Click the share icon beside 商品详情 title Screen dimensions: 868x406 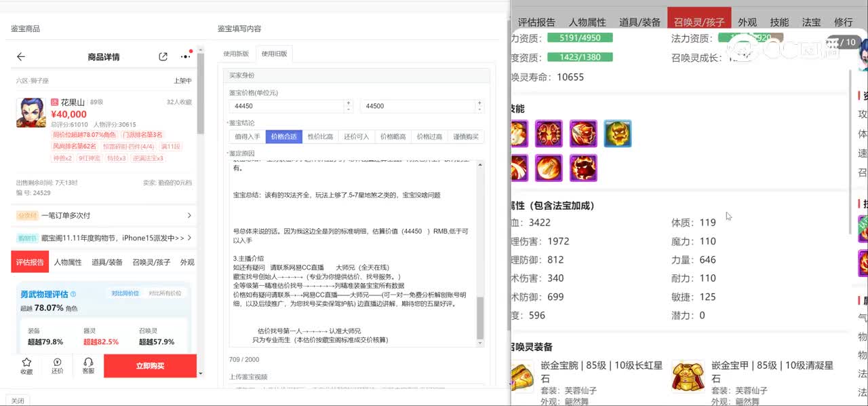pos(163,57)
